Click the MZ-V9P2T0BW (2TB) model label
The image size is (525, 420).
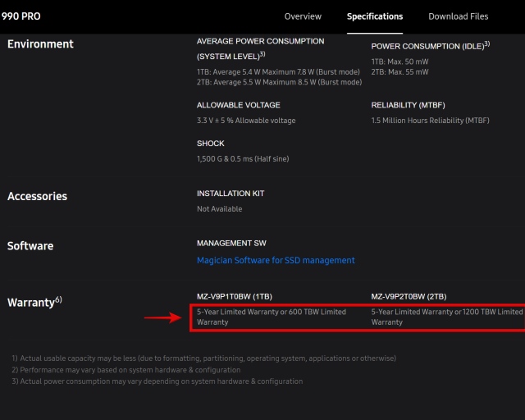click(x=409, y=297)
